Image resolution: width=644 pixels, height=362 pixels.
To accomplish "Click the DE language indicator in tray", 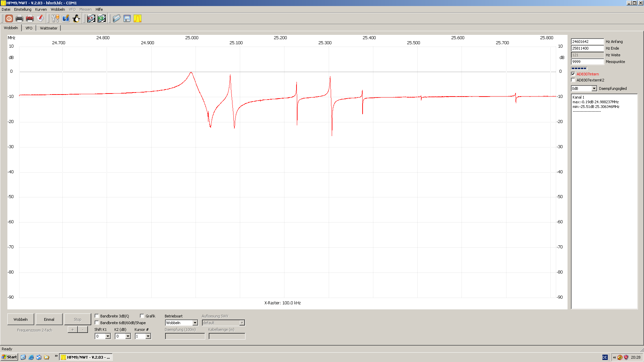I will click(x=605, y=357).
